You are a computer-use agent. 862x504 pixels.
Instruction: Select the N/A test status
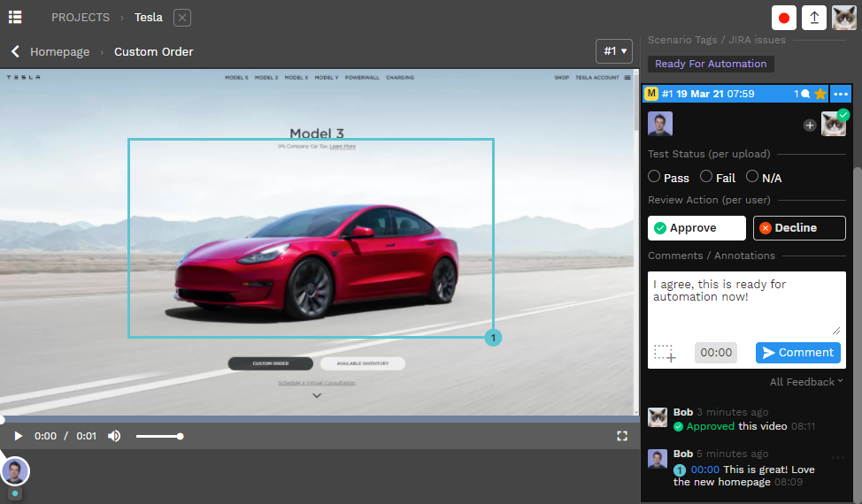point(752,177)
